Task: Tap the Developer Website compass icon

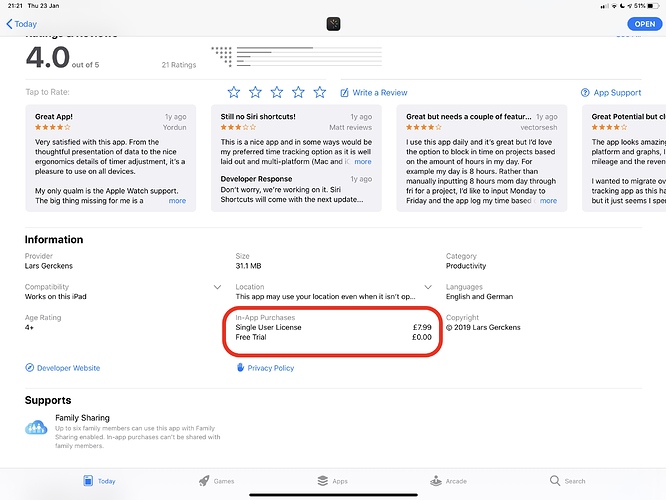Action: click(29, 367)
